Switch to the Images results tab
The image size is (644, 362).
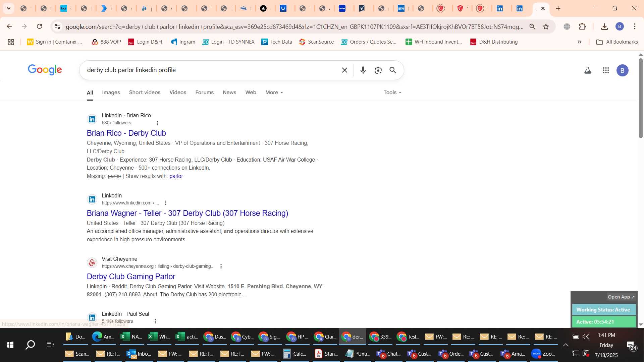pos(111,93)
